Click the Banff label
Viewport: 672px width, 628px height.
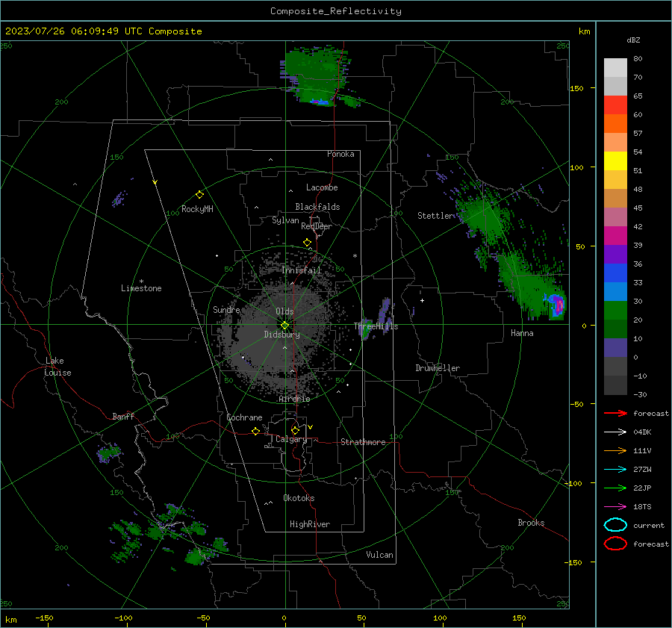coord(123,417)
